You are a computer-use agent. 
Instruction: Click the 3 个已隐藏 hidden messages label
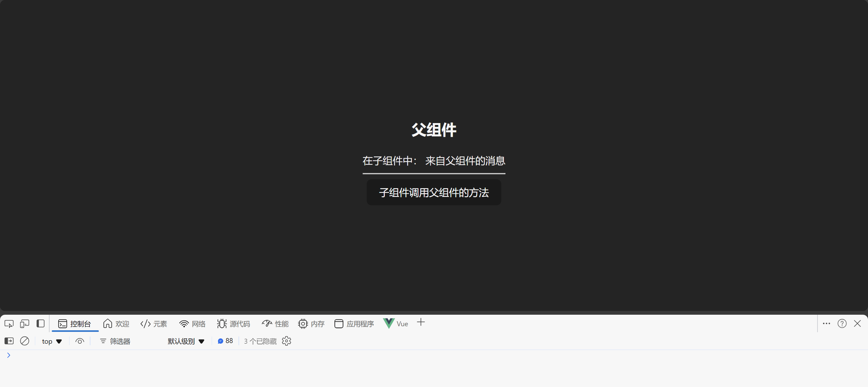[x=260, y=341]
